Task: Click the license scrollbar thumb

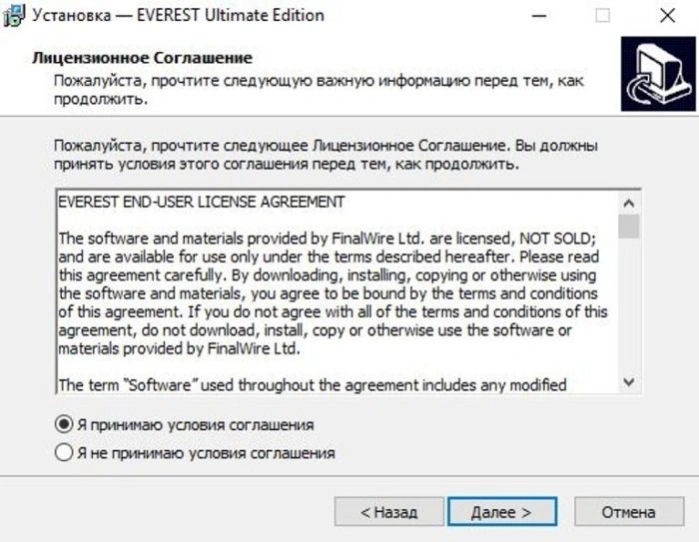Action: pyautogui.click(x=629, y=226)
